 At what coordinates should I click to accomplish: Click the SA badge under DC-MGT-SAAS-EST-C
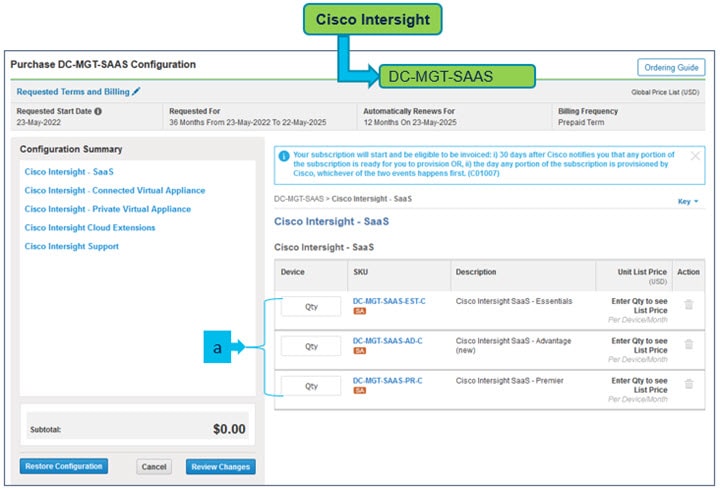coord(360,311)
